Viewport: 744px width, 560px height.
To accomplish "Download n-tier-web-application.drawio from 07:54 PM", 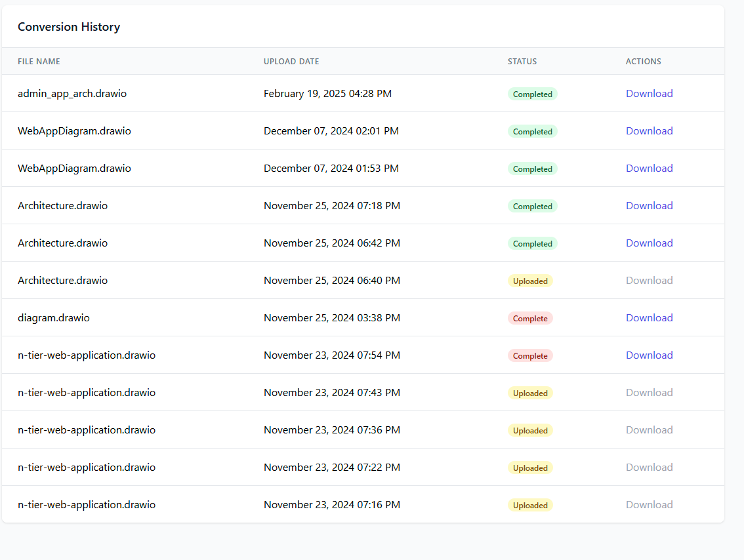I will (x=649, y=355).
